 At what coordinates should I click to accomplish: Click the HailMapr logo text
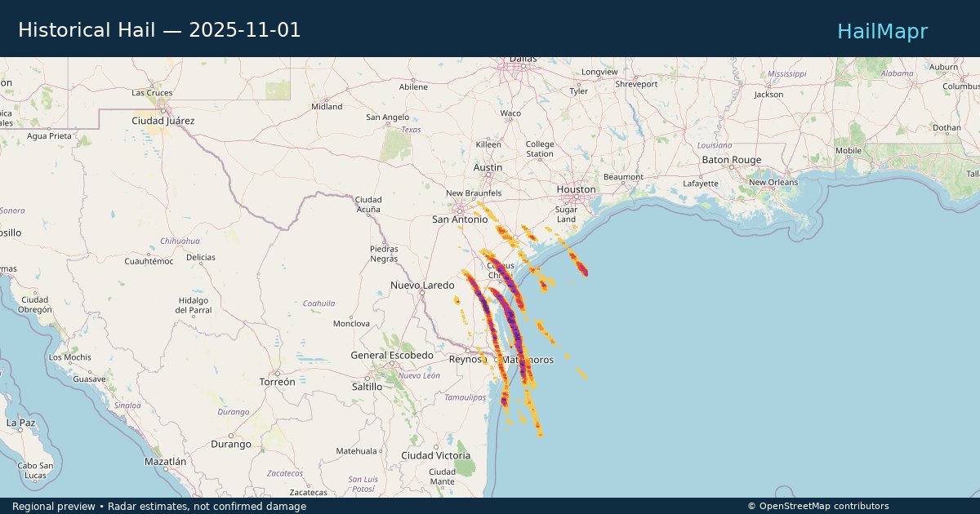[882, 31]
